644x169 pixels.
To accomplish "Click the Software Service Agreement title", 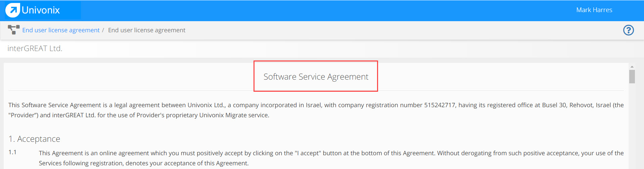I will pyautogui.click(x=316, y=77).
